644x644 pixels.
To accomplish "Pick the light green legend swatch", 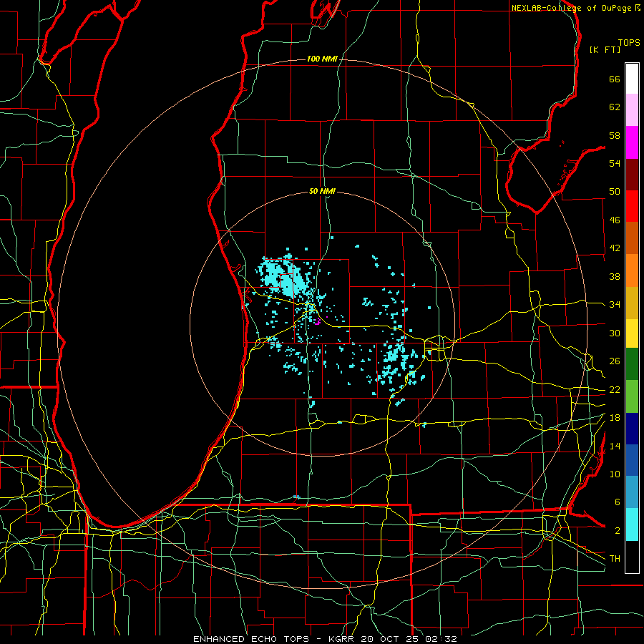I will (632, 396).
